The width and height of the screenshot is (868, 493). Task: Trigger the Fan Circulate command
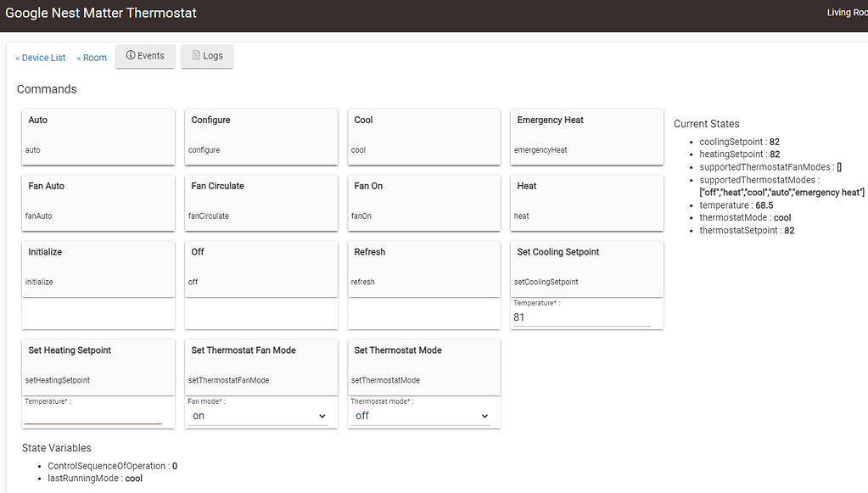click(260, 202)
